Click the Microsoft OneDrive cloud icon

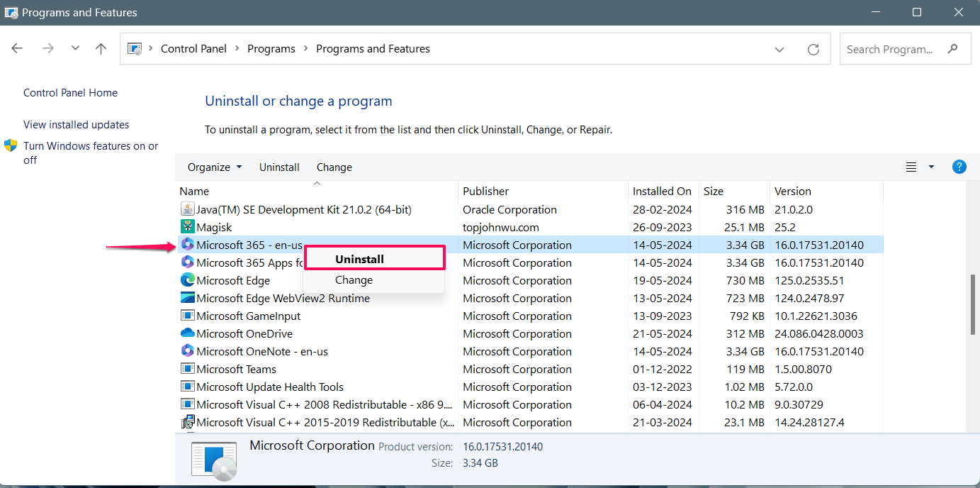[188, 333]
